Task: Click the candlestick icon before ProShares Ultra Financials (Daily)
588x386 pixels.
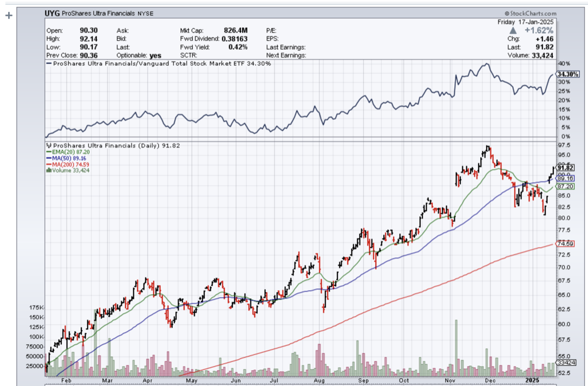Action: click(x=49, y=146)
